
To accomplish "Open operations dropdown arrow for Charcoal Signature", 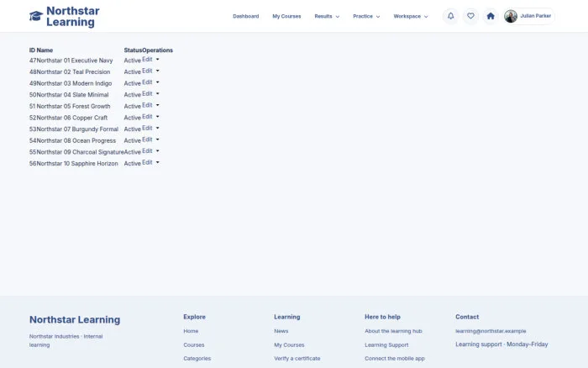I will tap(158, 150).
